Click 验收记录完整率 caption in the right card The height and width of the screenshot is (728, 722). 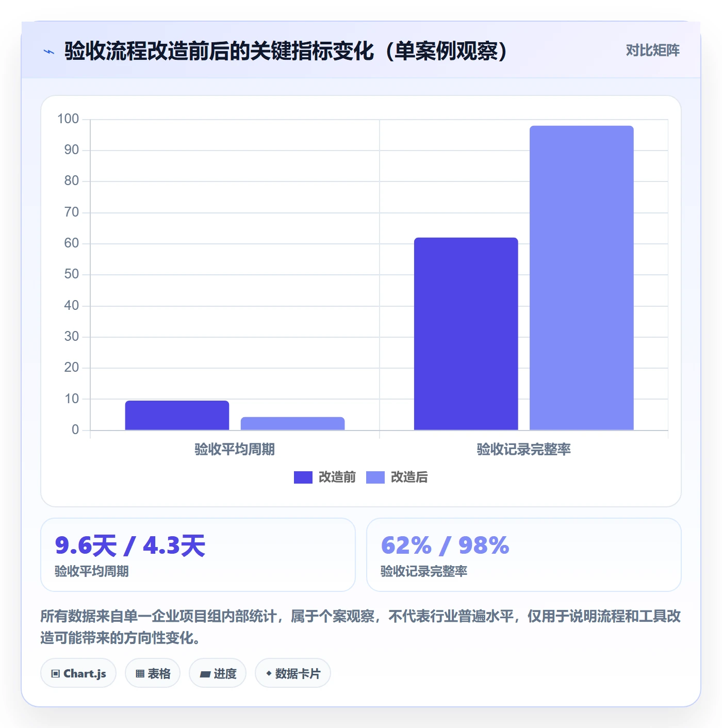[x=424, y=571]
